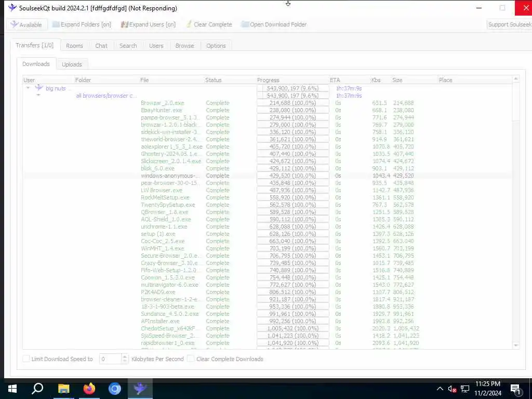Open the Windows Start menu
This screenshot has height=399, width=532.
pyautogui.click(x=12, y=389)
